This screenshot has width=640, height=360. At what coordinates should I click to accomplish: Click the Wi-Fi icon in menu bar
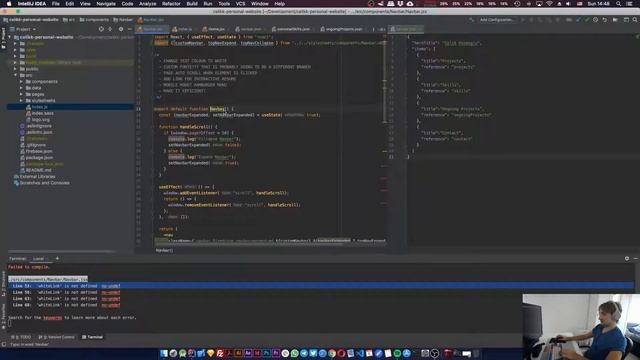(549, 4)
